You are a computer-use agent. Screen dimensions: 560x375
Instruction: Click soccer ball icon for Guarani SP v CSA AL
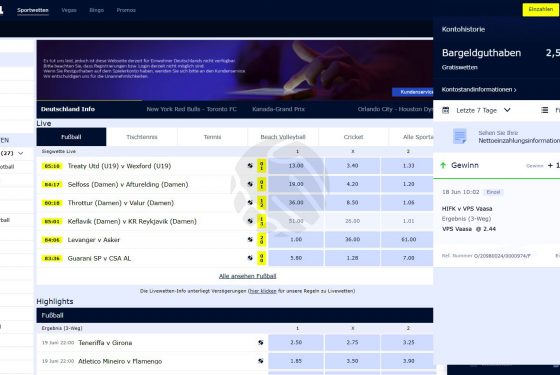tap(250, 258)
